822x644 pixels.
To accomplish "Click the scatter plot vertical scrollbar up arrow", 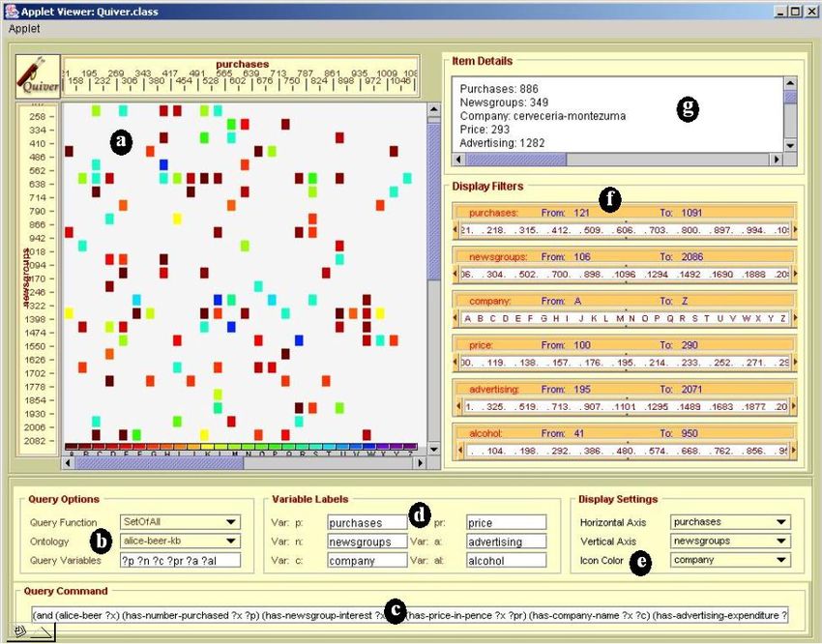I will click(x=433, y=109).
